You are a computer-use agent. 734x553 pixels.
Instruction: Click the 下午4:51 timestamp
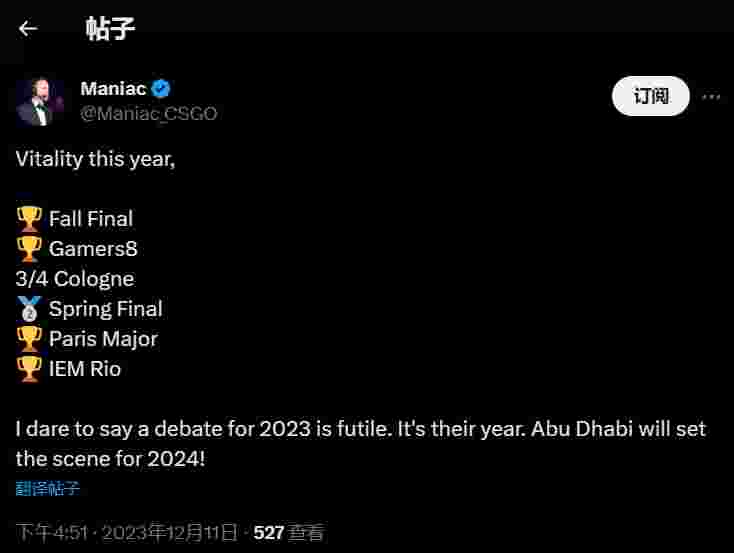click(x=48, y=532)
